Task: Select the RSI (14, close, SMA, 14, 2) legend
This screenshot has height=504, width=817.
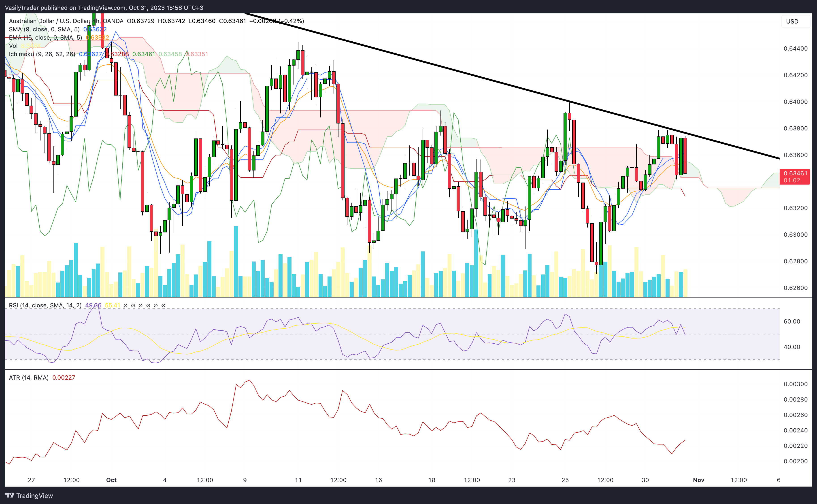Action: click(45, 305)
